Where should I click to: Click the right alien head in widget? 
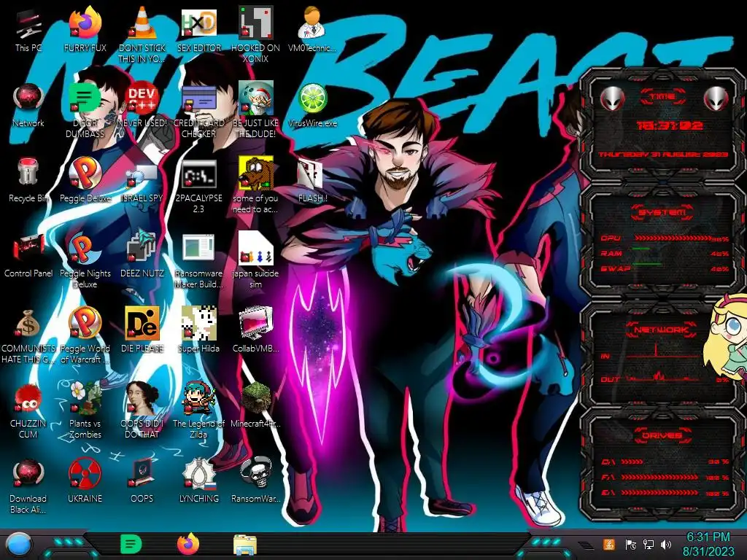tap(716, 98)
